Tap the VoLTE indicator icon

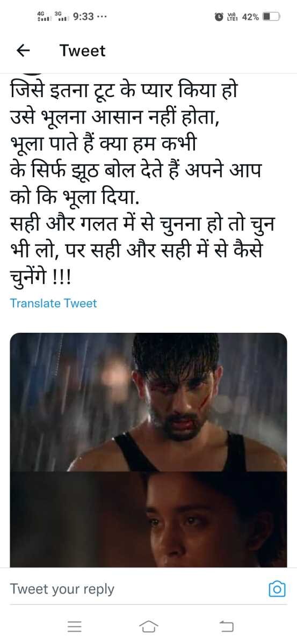click(232, 17)
